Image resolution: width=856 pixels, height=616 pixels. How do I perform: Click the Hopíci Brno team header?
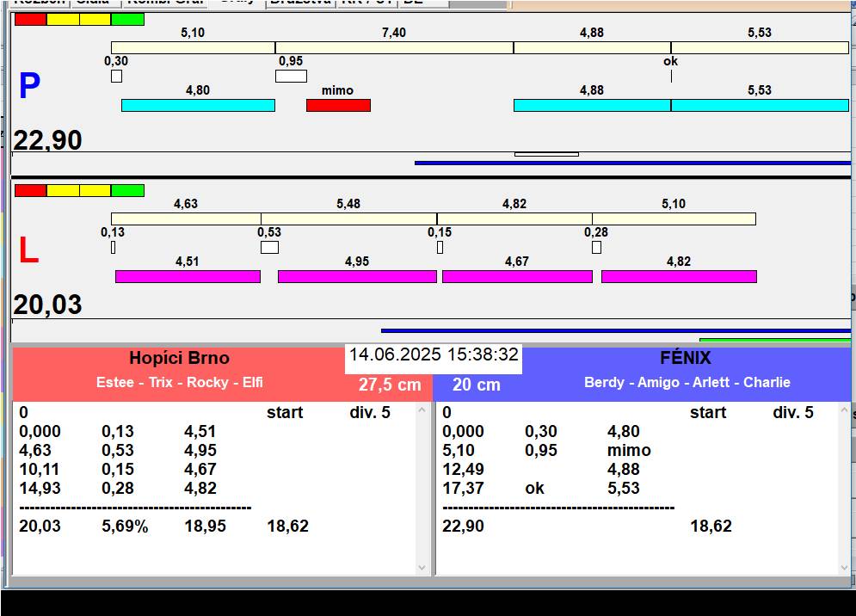[179, 358]
